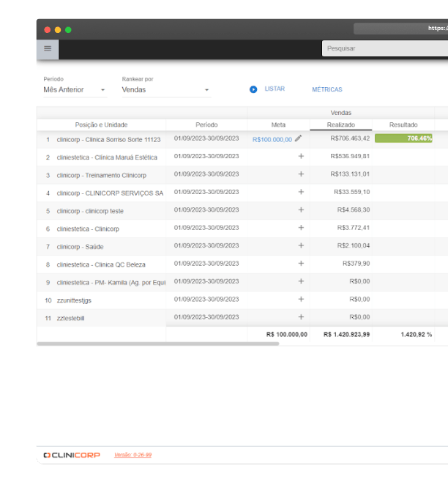
Task: Click the Vendas group header
Action: [x=341, y=113]
